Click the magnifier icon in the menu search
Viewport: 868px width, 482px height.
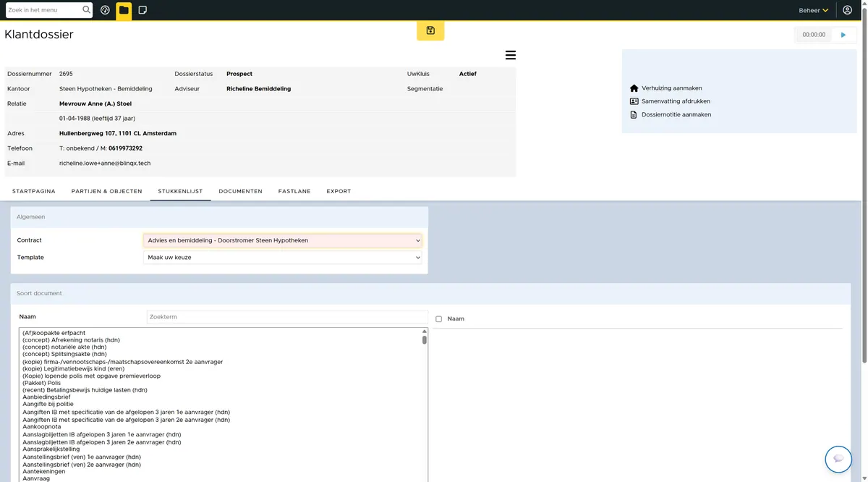pos(87,10)
